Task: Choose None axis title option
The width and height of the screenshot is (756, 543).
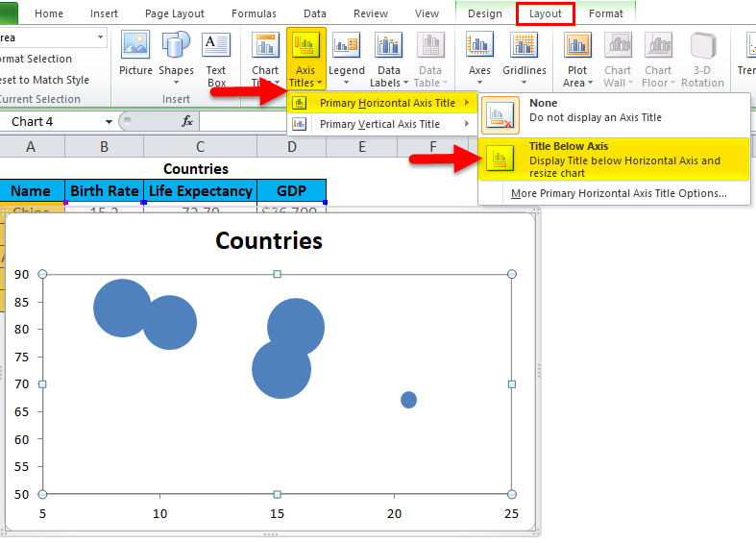Action: coord(614,114)
